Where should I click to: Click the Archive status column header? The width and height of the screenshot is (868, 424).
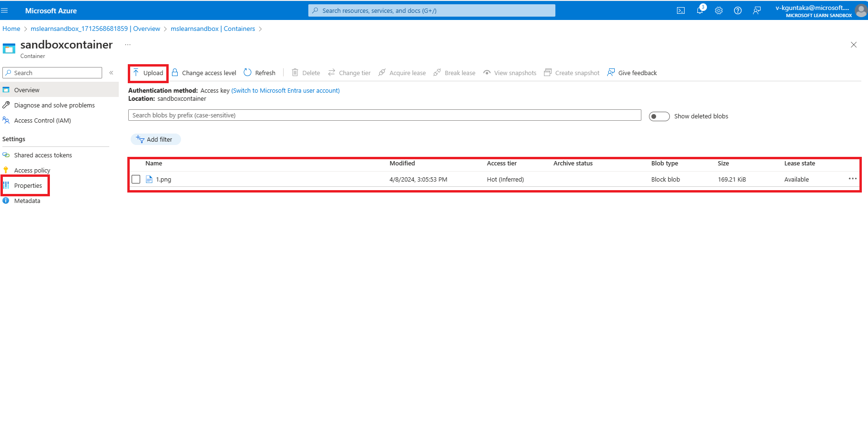click(573, 163)
